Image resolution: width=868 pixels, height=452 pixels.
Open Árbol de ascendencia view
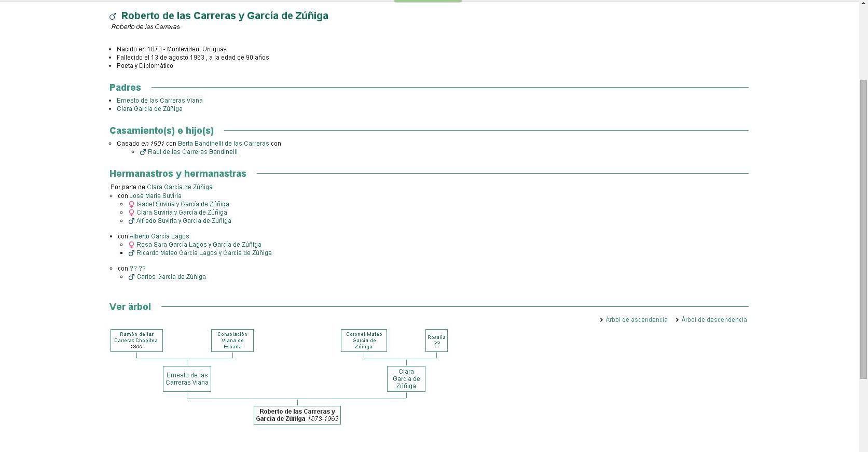click(636, 320)
